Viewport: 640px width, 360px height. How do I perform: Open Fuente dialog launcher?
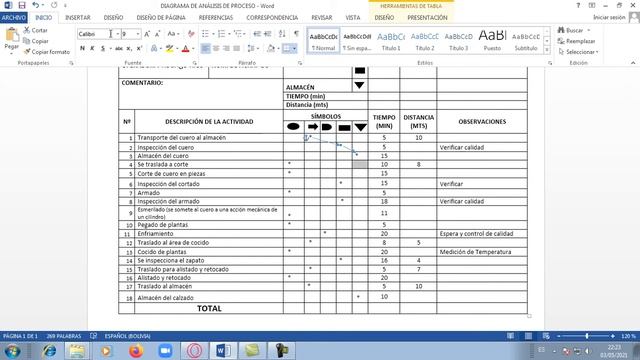[194, 63]
